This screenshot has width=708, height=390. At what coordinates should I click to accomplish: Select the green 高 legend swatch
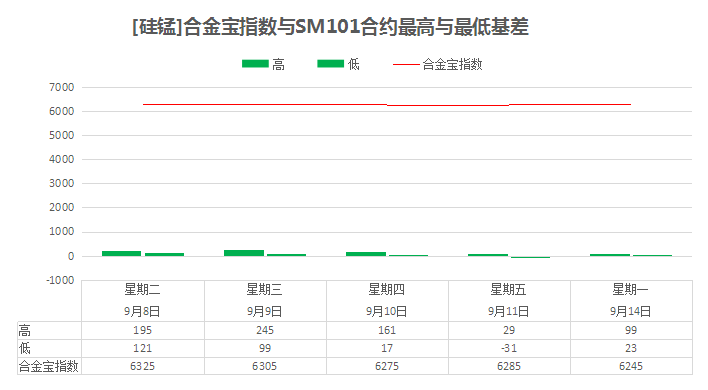pyautogui.click(x=255, y=64)
